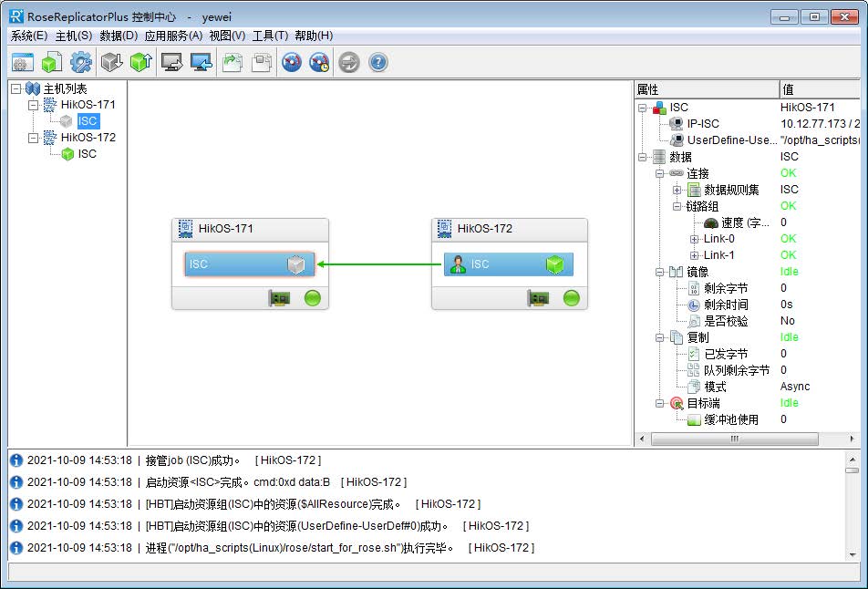Click the green status light in HikOS-171 box

pos(313,298)
